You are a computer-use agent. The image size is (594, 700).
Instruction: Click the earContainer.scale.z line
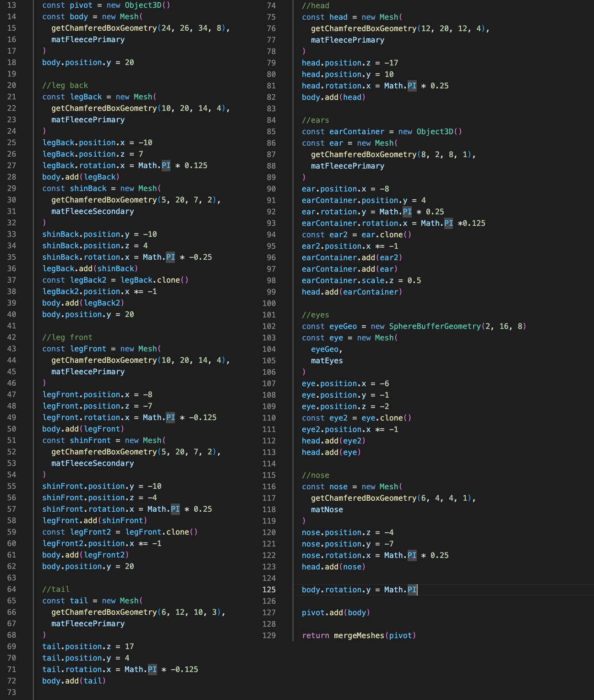361,280
